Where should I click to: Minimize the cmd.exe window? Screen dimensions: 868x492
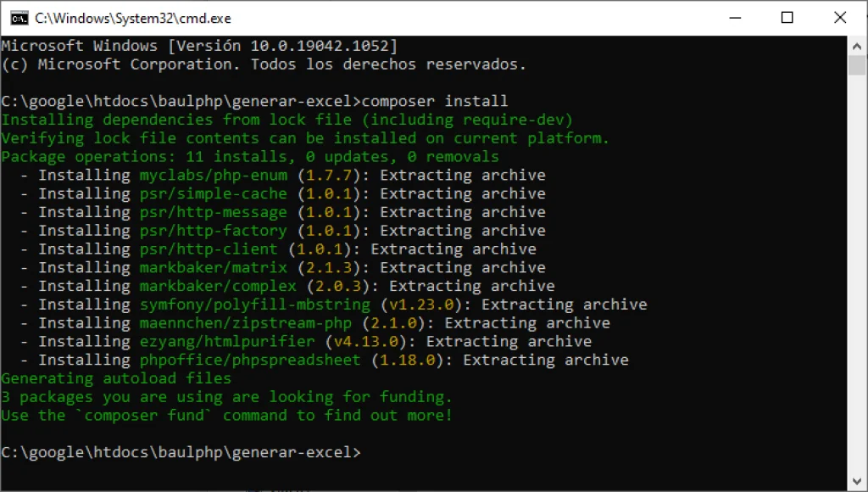click(735, 18)
